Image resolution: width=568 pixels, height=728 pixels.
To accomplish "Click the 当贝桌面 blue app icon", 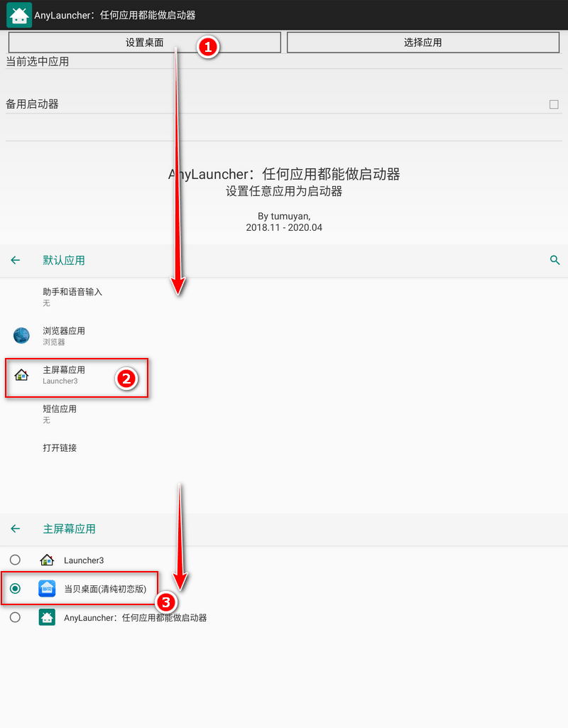I will tap(47, 588).
